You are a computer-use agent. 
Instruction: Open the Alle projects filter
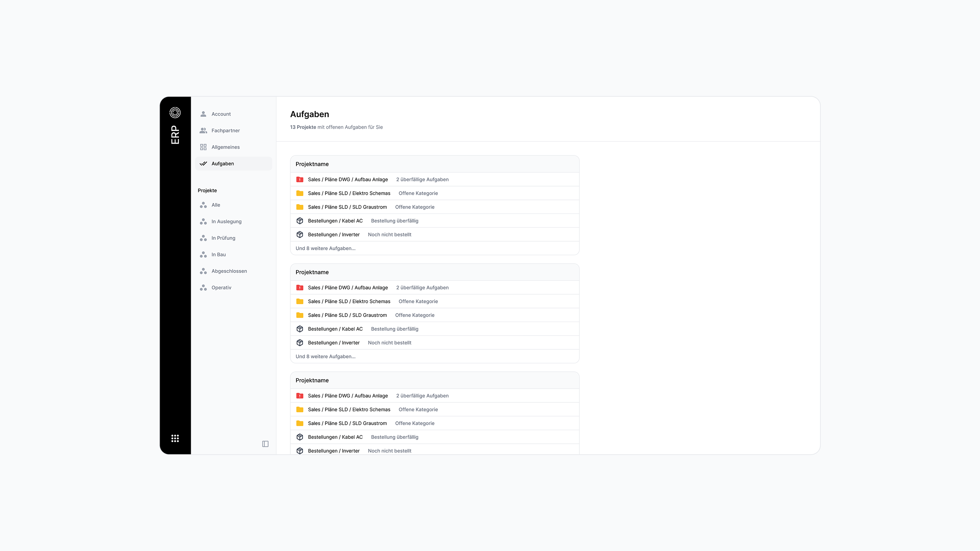click(x=216, y=205)
